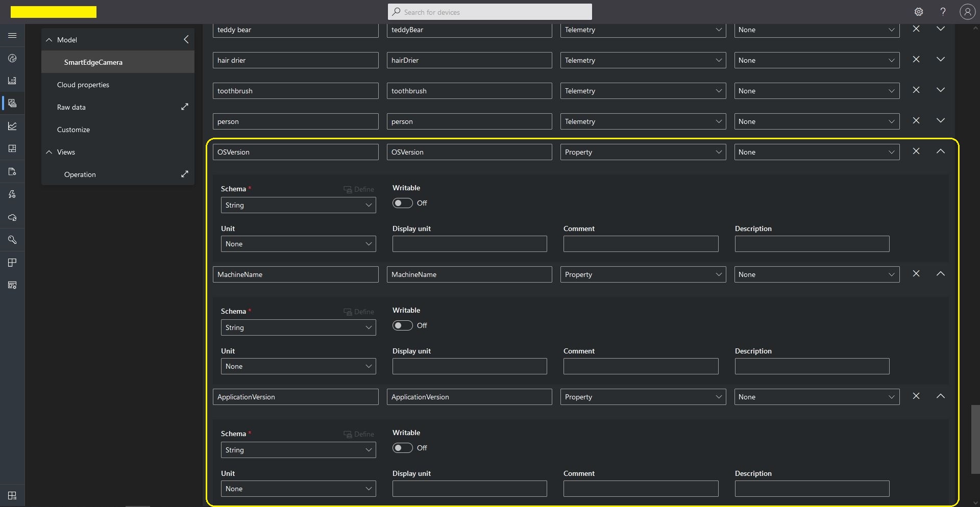Enable Writable switch for MachineName
The image size is (980, 507).
click(402, 325)
